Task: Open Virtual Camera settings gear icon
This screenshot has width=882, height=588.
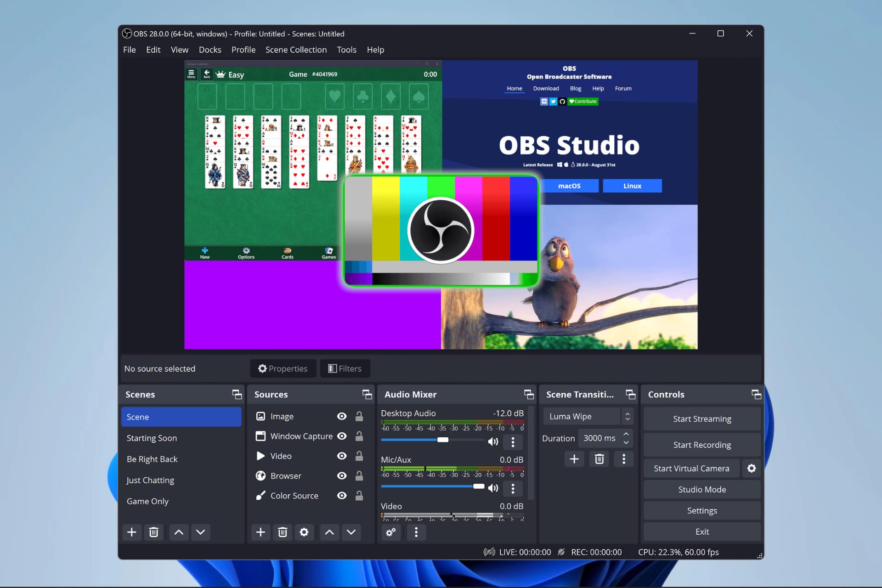Action: point(752,468)
